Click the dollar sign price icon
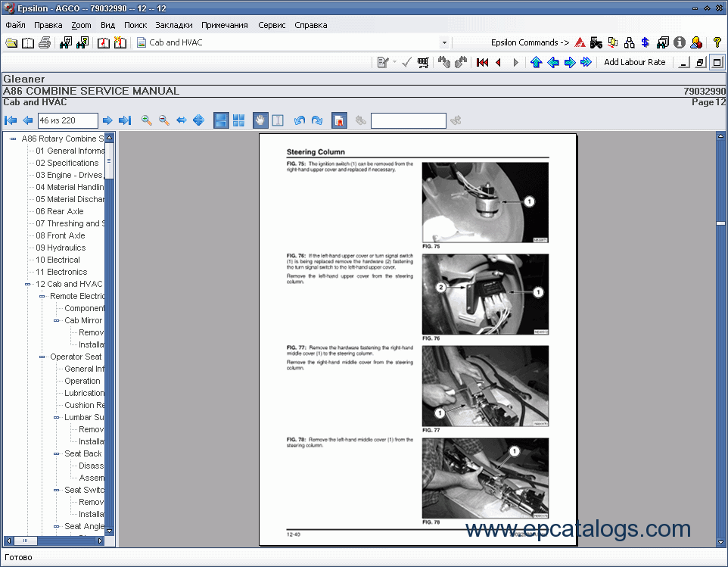The width and height of the screenshot is (728, 567). (x=645, y=42)
